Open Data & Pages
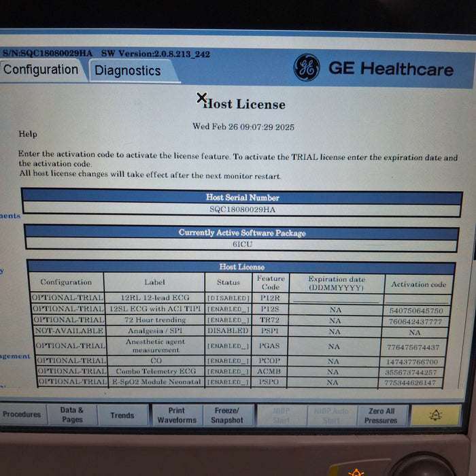Screen dimensions: 476x476 pos(72,415)
